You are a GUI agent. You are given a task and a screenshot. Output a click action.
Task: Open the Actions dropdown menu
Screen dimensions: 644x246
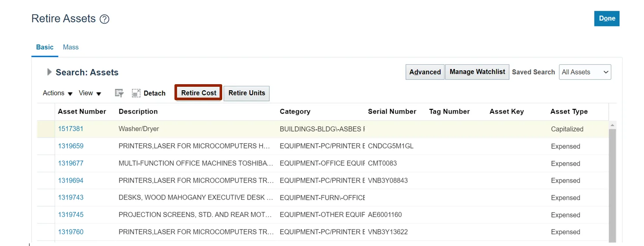57,93
